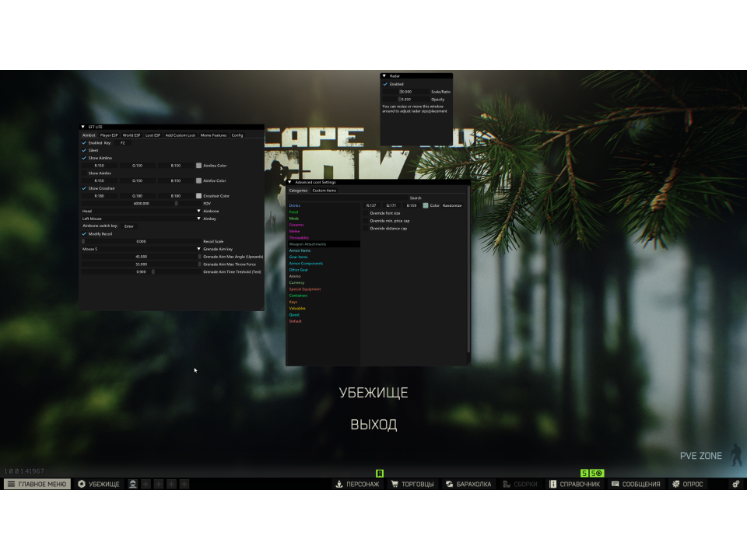Enable Override distance cap checkbox
The image size is (747, 560).
click(366, 229)
